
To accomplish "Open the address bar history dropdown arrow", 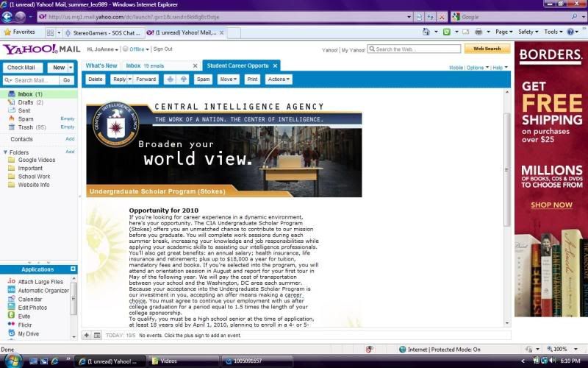I will 409,17.
